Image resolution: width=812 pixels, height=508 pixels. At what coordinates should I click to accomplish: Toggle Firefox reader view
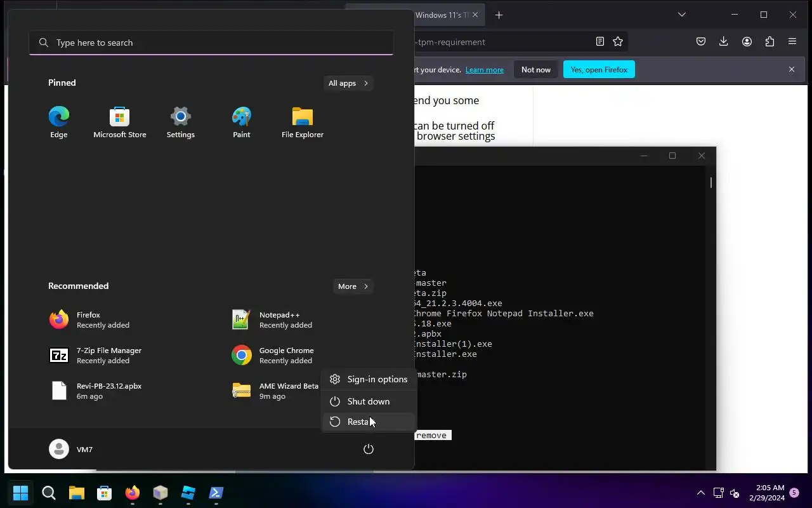(599, 41)
